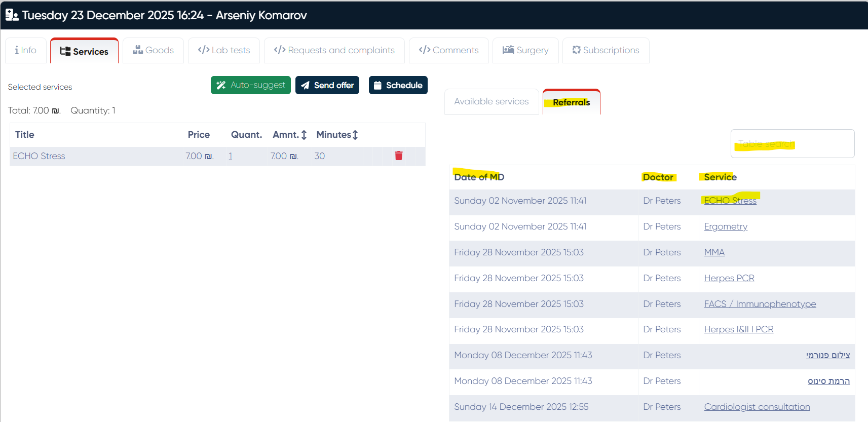
Task: Go to Requests and complaints tab
Action: [x=334, y=50]
